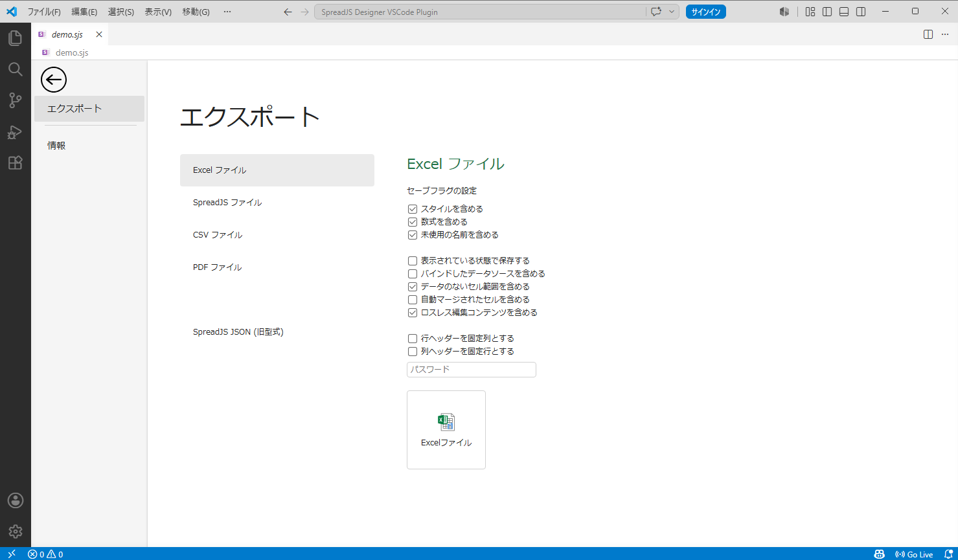
Task: Expand the Copilot chat dropdown arrow
Action: 672,12
